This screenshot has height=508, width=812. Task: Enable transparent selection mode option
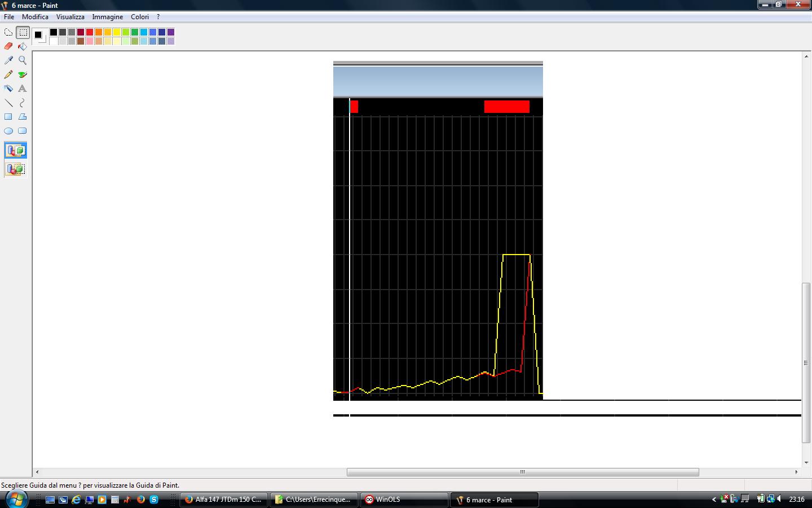(16, 169)
